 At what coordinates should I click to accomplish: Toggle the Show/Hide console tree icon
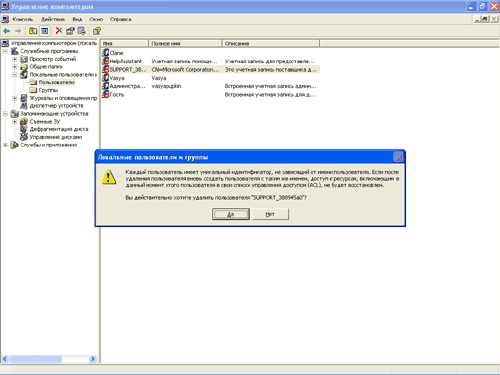pos(45,31)
